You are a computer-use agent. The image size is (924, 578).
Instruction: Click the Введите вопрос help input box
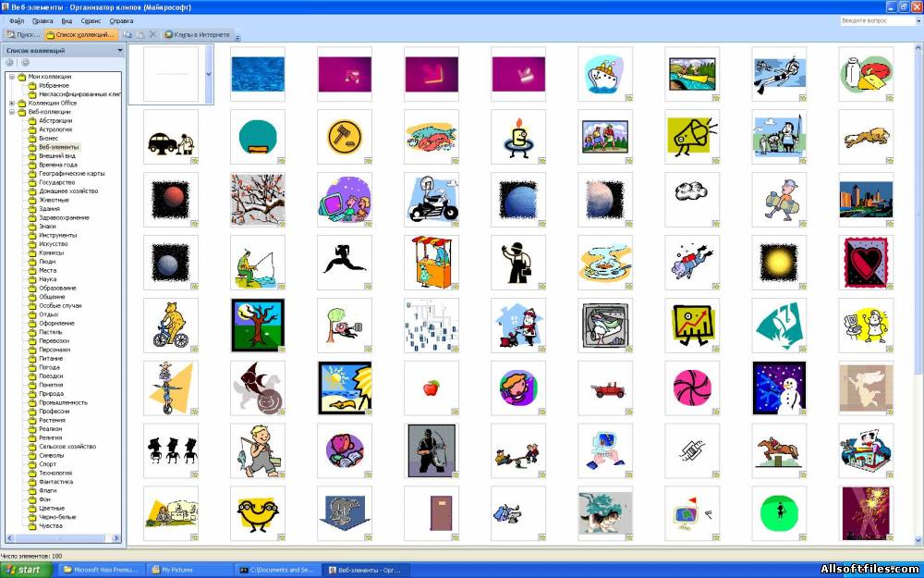click(x=878, y=20)
